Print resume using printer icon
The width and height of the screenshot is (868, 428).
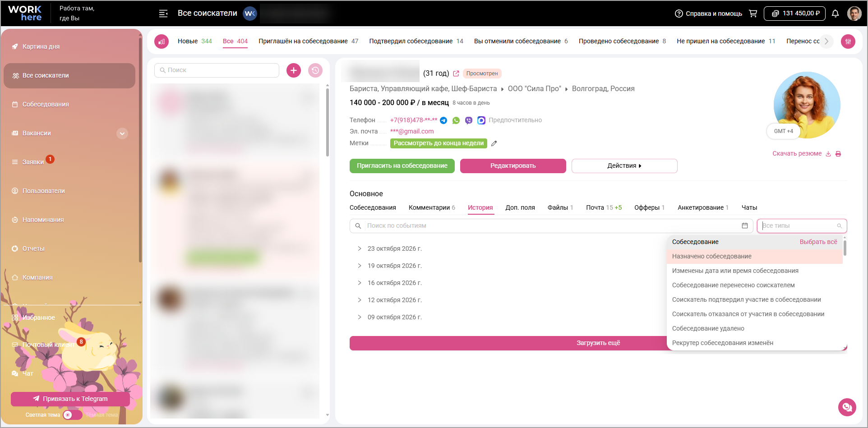tap(838, 154)
